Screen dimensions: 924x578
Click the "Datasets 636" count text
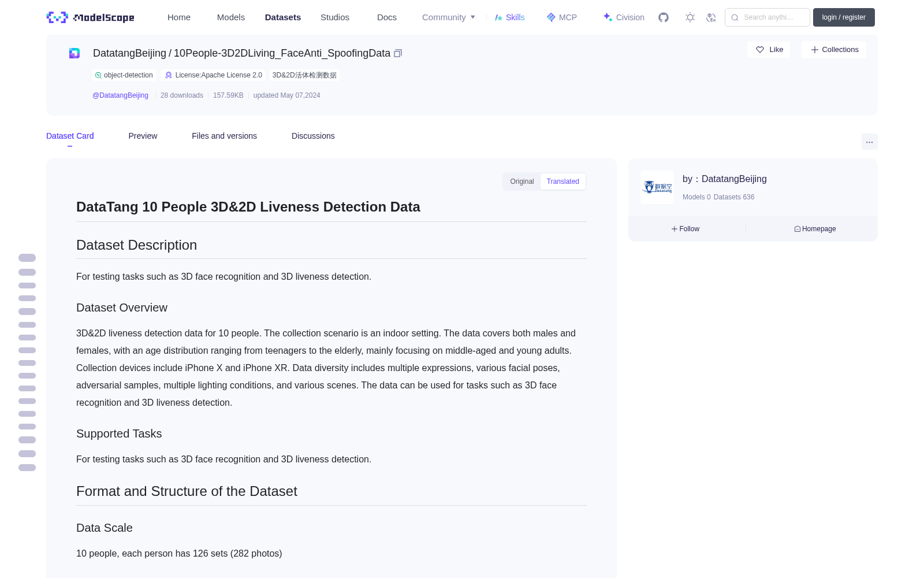(x=734, y=197)
